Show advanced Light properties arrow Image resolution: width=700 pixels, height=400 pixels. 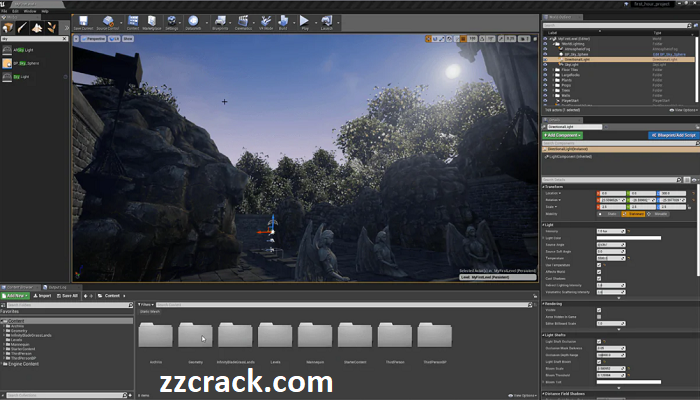[x=619, y=298]
